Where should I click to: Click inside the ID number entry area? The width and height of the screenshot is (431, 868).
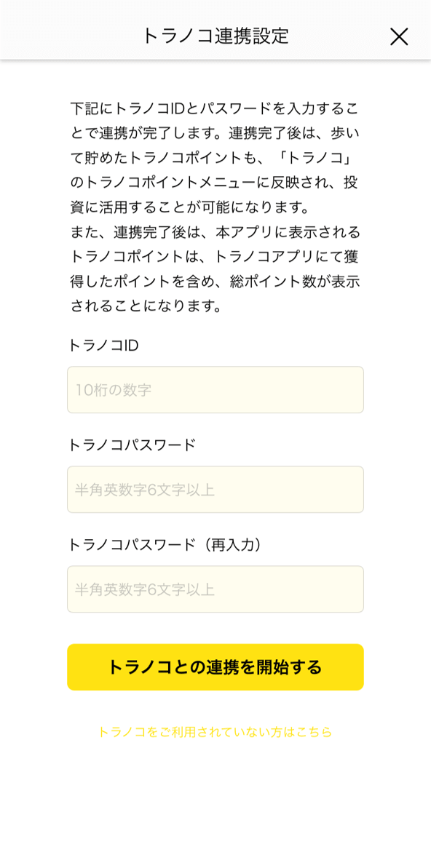point(215,390)
